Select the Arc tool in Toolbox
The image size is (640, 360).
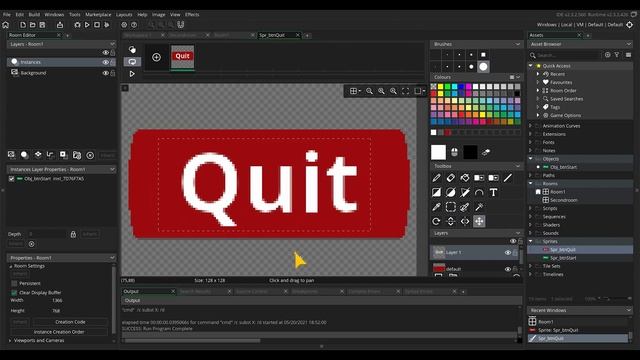tap(479, 192)
